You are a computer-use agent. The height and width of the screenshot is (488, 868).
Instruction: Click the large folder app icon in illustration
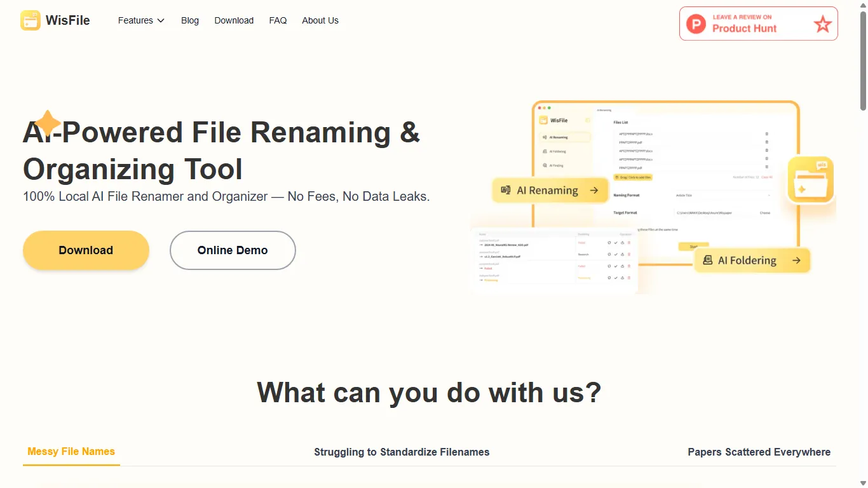[x=810, y=180]
